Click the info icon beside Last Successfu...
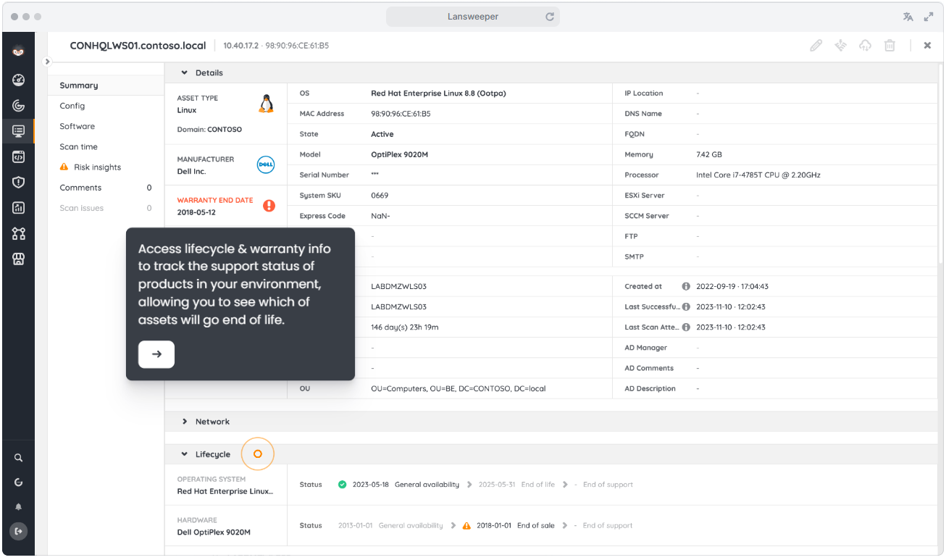Screen dimensions: 946x560 pos(686,306)
